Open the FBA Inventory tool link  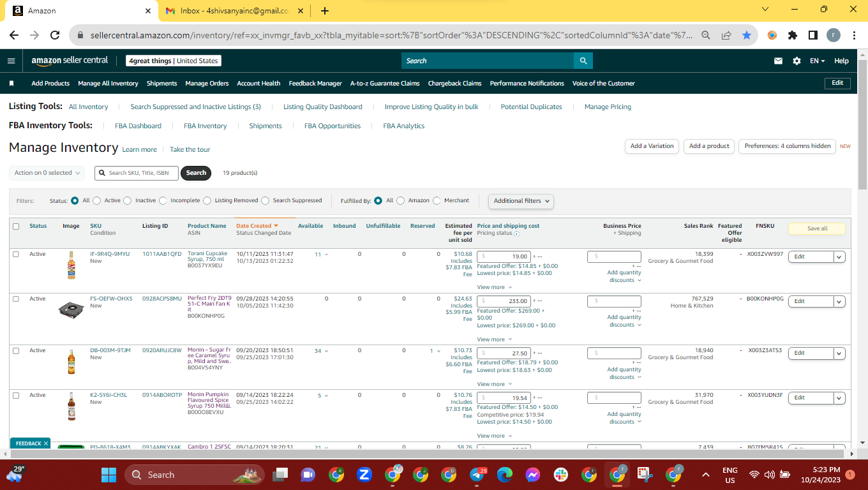tap(205, 126)
